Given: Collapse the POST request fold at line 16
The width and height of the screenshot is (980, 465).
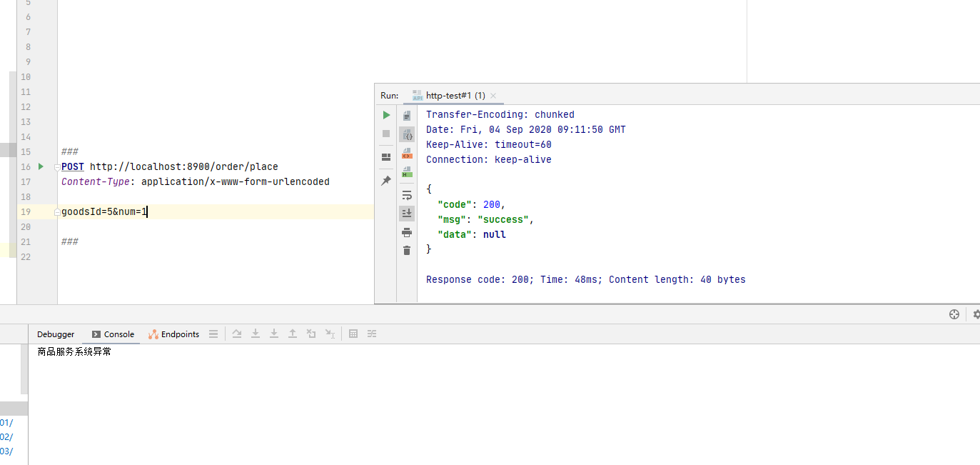Looking at the screenshot, I should pyautogui.click(x=57, y=167).
